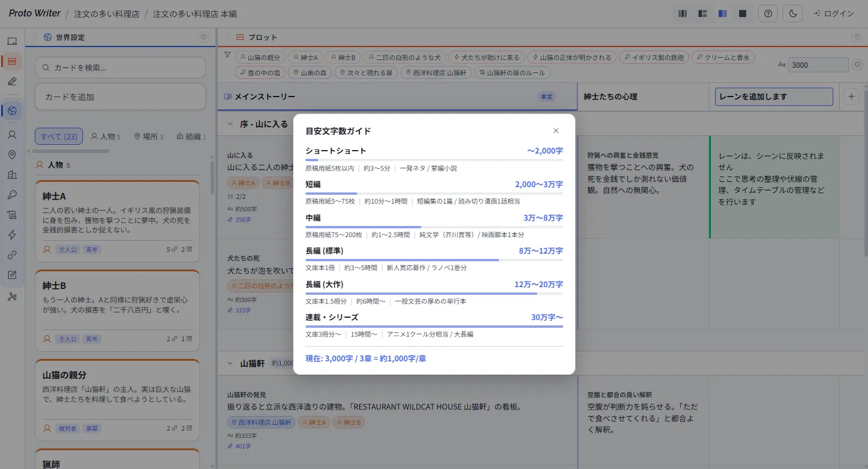Open the character (person) icon in the sidebar
This screenshot has width=868, height=469.
point(12,134)
